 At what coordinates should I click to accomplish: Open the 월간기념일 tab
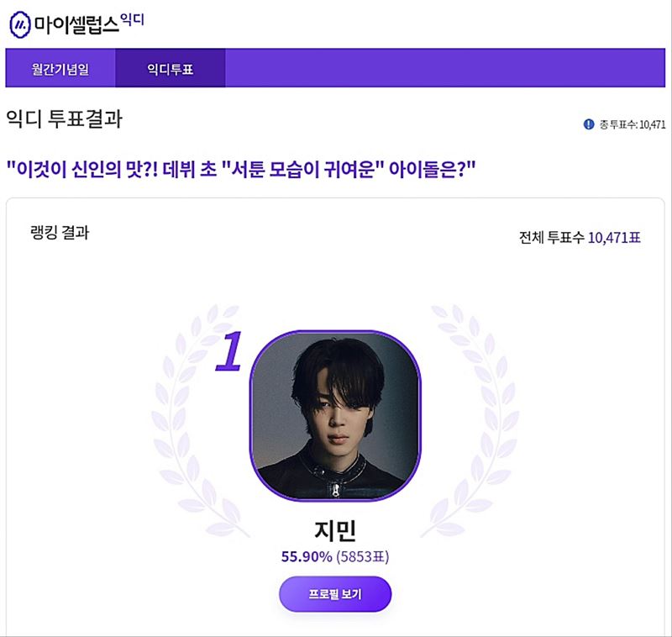click(60, 69)
